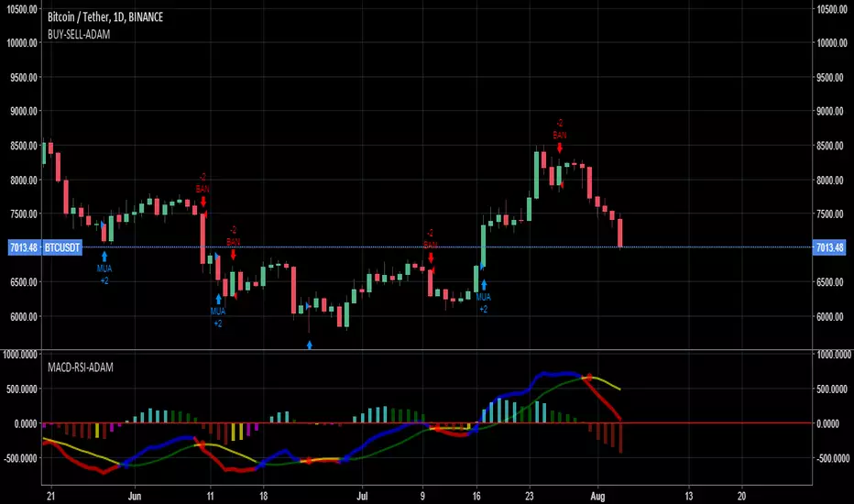Click the highest BAN sell arrow above 8500
The image size is (854, 504).
coord(559,148)
